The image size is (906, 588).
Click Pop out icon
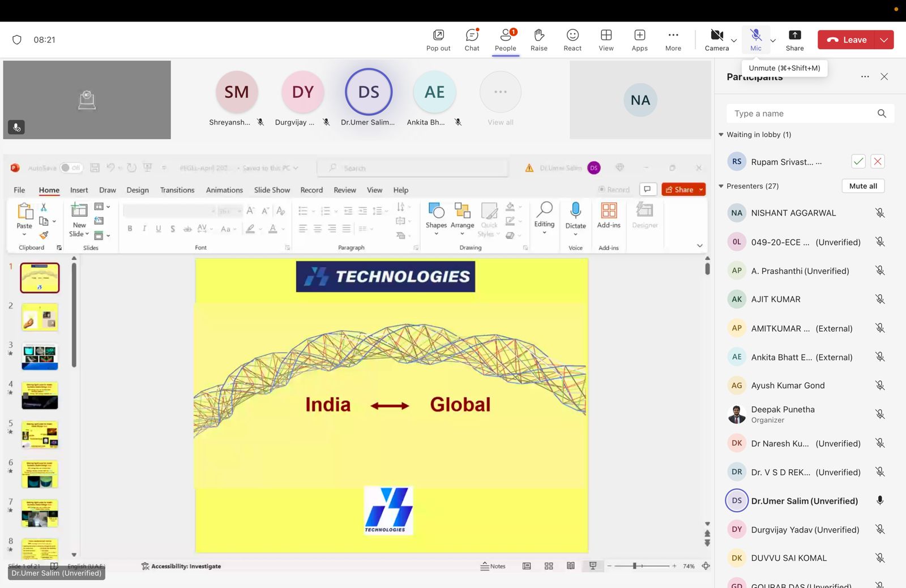pyautogui.click(x=438, y=40)
